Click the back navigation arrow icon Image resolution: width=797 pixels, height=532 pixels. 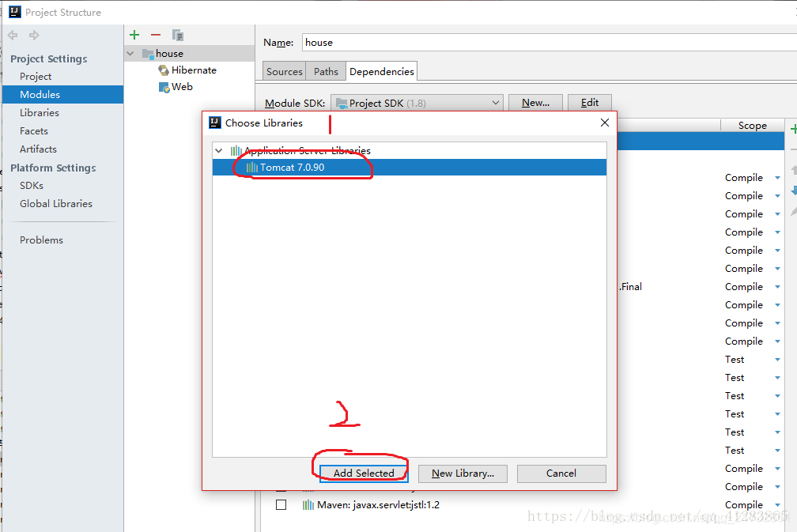(13, 35)
